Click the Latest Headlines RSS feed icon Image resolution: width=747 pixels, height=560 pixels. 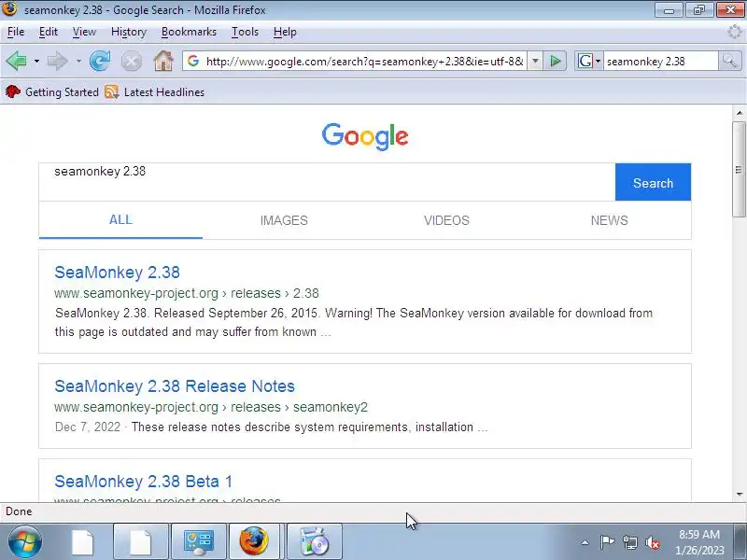point(111,91)
